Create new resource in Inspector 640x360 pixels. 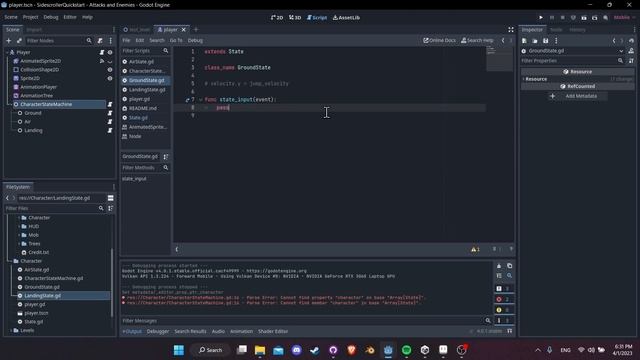click(524, 41)
